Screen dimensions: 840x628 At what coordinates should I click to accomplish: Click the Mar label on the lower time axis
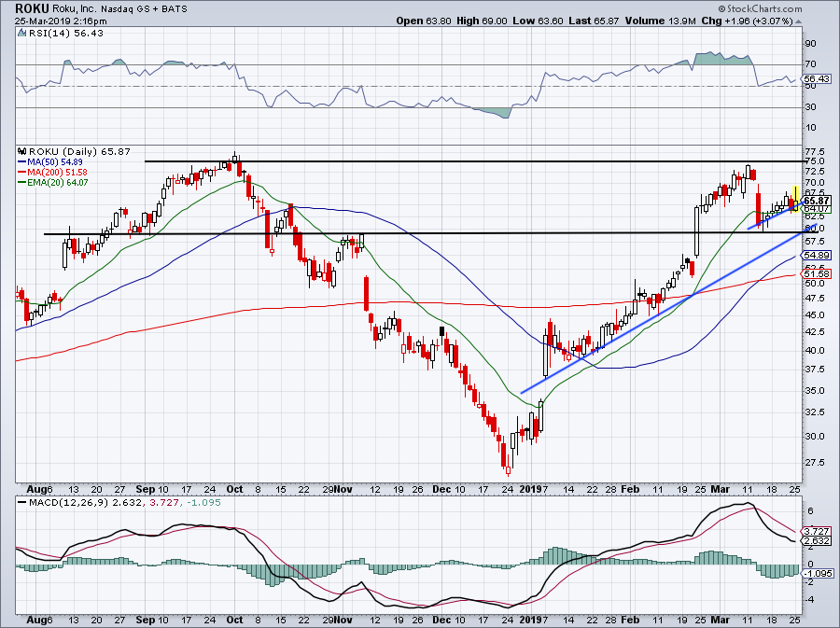pyautogui.click(x=720, y=620)
